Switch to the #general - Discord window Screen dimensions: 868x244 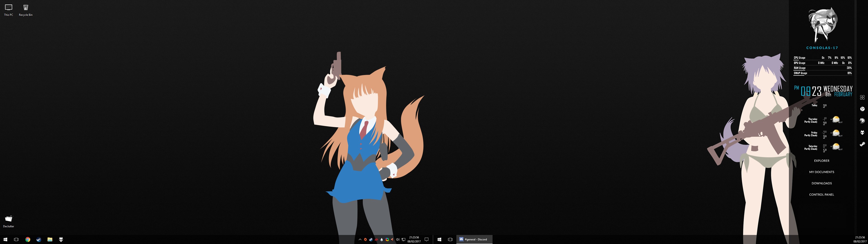[x=474, y=239]
